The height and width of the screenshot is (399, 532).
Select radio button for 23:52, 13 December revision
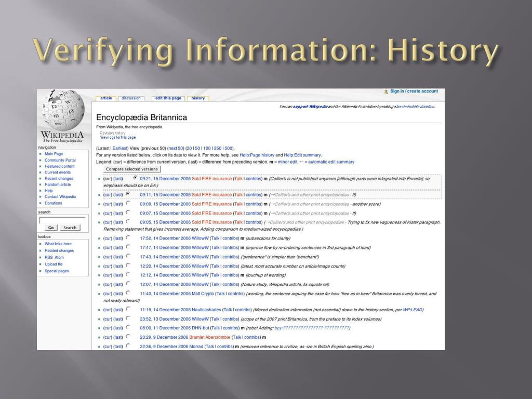(128, 318)
